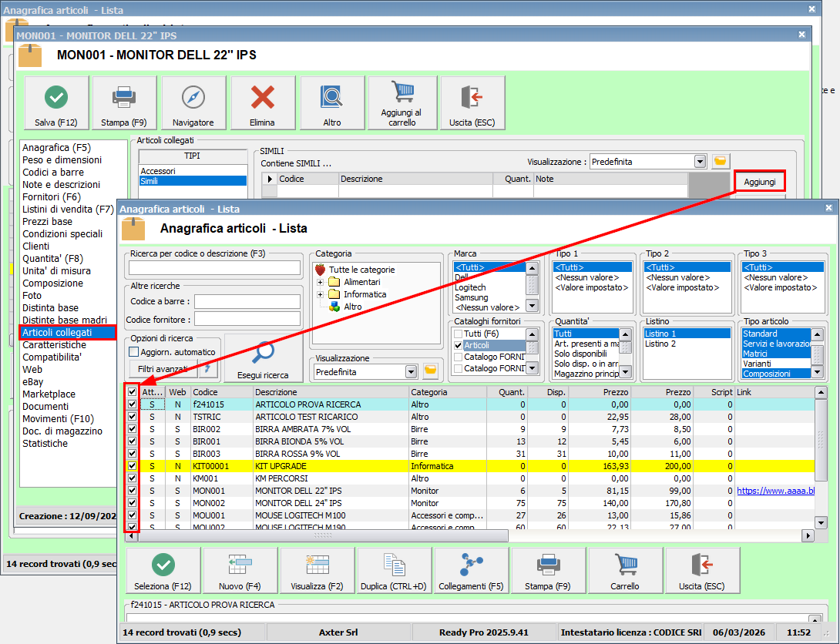The image size is (840, 644).
Task: Open Collegamenti (F5) links icon
Action: pos(471,565)
